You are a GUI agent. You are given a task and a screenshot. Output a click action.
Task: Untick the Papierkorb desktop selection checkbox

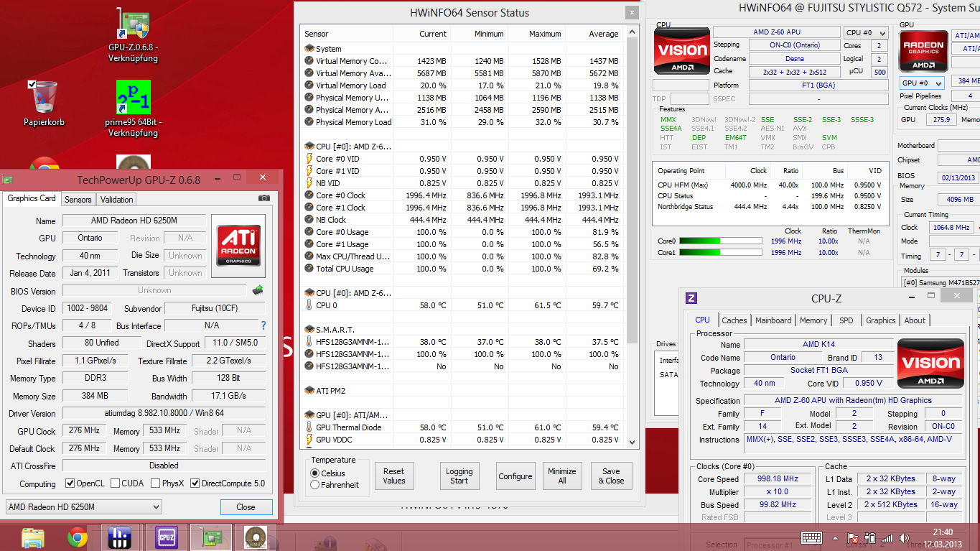pyautogui.click(x=32, y=85)
